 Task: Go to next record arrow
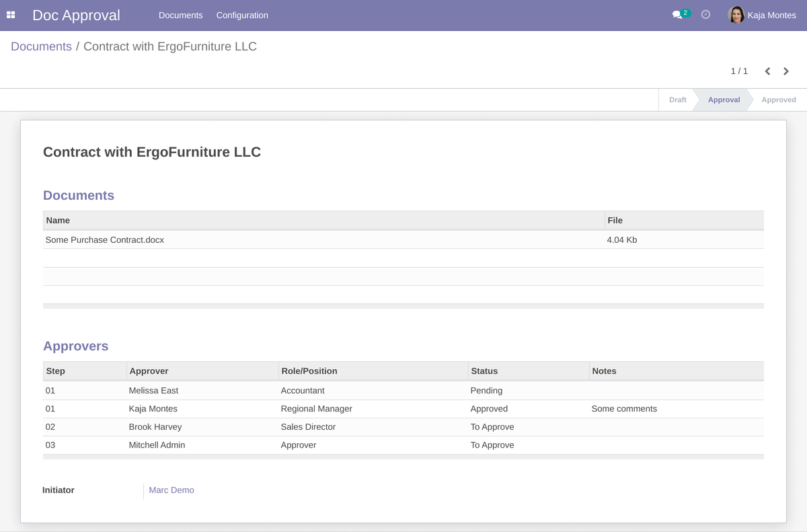[x=786, y=71]
